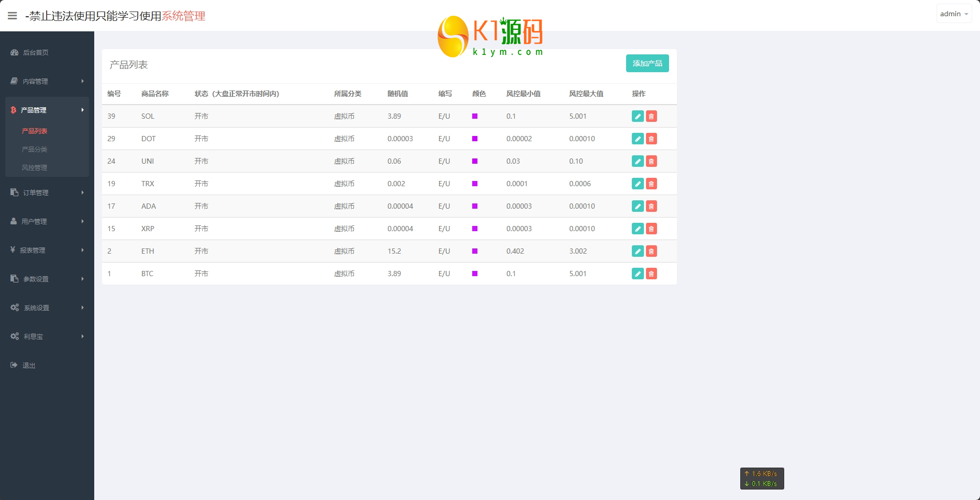Click the delete icon for ADA
The height and width of the screenshot is (500, 980).
[x=651, y=206]
